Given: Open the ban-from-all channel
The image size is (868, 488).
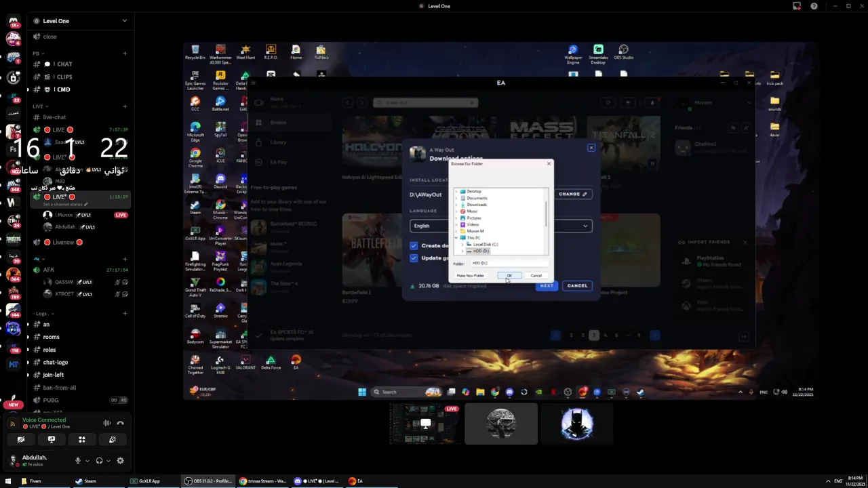Looking at the screenshot, I should 80,388.
